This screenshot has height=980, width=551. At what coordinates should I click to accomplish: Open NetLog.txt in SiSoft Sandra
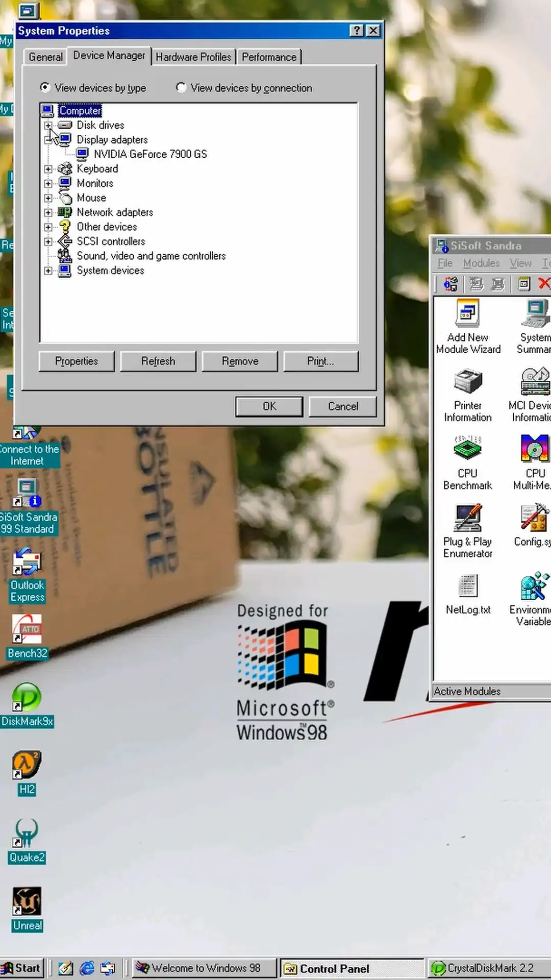pyautogui.click(x=468, y=594)
